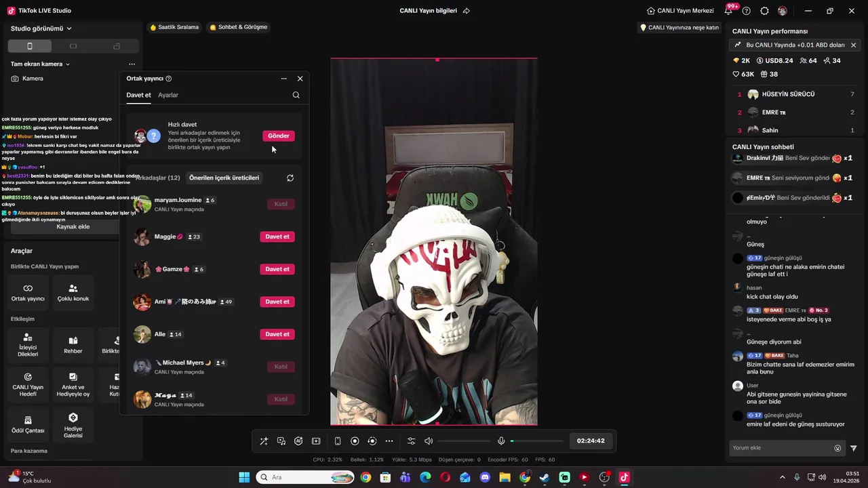Click the replay capture icon in toolbar

click(372, 441)
